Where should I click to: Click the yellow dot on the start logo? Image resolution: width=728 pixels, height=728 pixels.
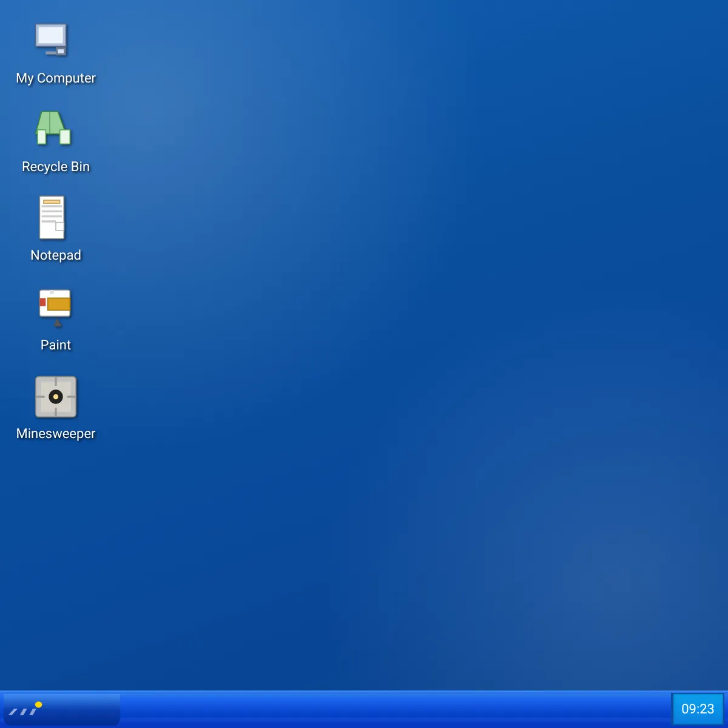39,704
